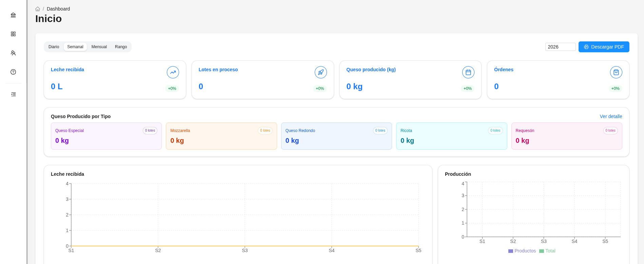Open the Ver detalle link
Screen dimensions: 644x264
tap(611, 116)
